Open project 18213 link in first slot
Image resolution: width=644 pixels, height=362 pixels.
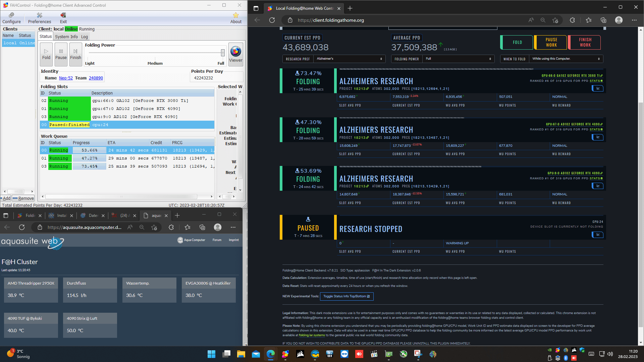[361, 89]
